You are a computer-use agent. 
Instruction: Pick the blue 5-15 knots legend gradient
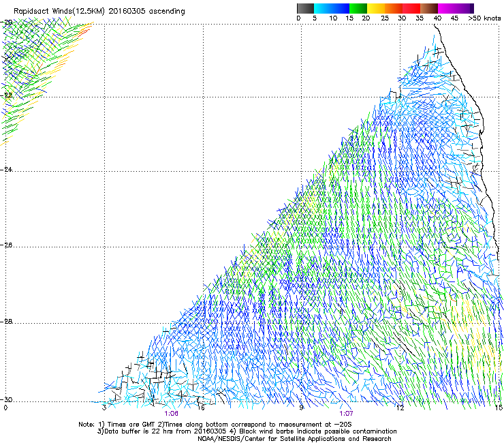pos(332,8)
